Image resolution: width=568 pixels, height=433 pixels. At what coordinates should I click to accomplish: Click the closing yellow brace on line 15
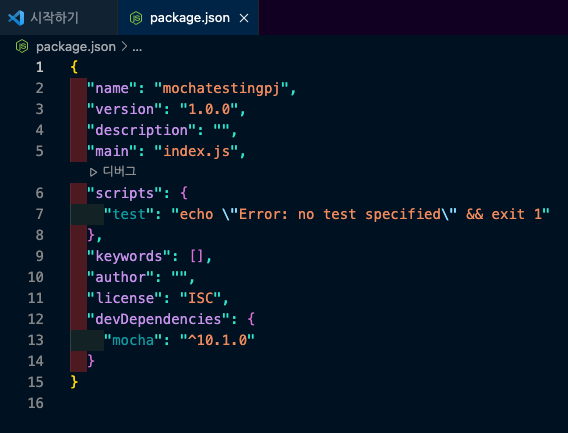(74, 382)
